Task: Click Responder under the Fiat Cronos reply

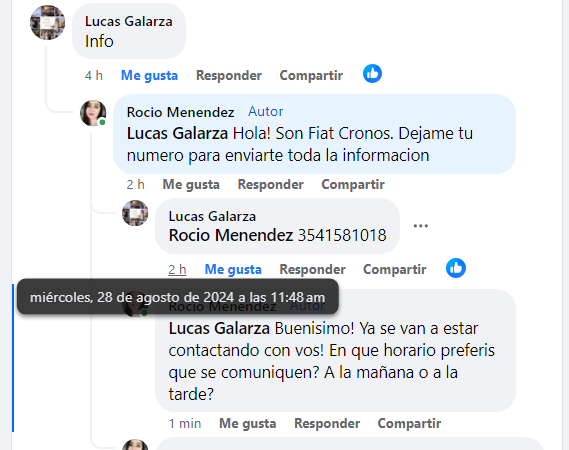Action: coord(271,184)
